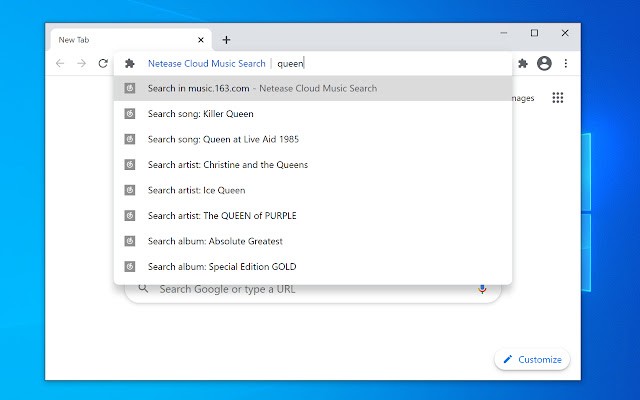This screenshot has width=640, height=400.
Task: Open Chrome's three-dot menu
Action: point(566,63)
